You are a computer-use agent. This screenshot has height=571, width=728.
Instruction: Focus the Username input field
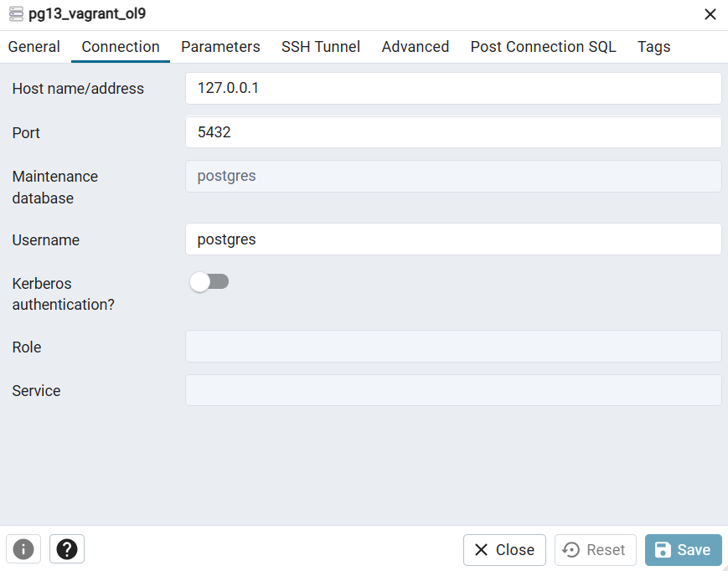pos(453,239)
